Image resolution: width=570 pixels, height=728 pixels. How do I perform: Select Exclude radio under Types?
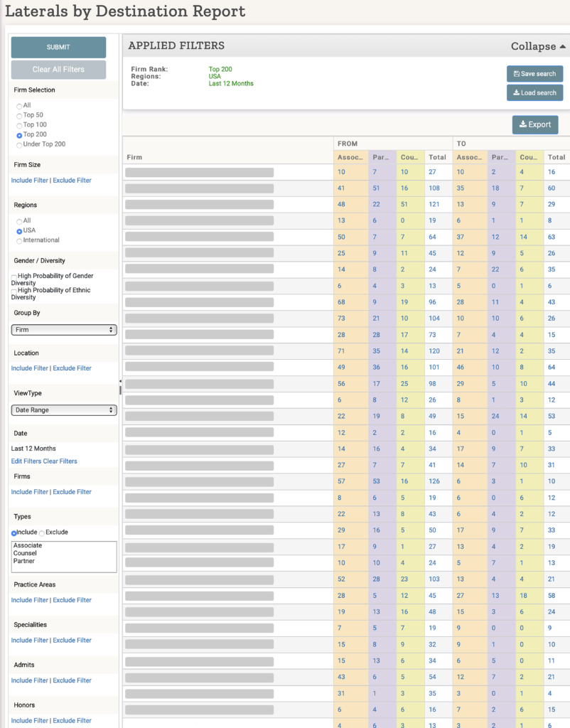tap(41, 533)
